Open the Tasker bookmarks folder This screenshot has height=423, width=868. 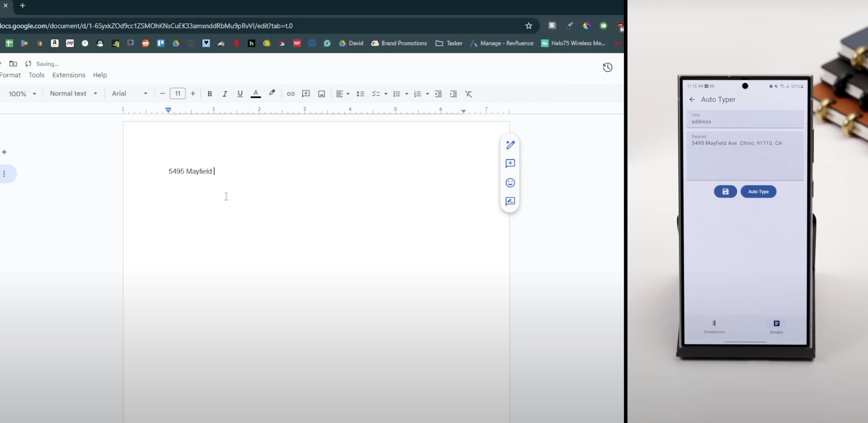click(449, 43)
